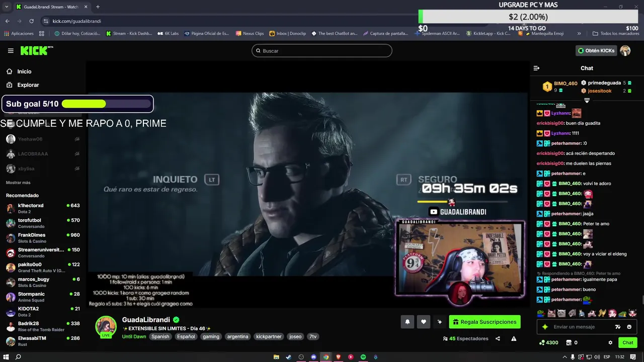Click the Regala Suscripciones button
This screenshot has height=362, width=644.
click(485, 322)
